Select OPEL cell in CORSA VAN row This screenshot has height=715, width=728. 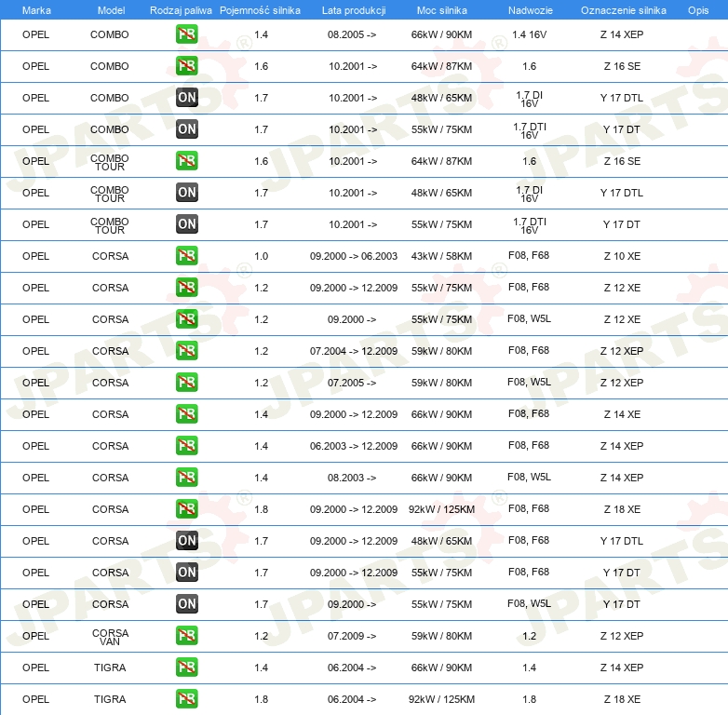point(35,636)
